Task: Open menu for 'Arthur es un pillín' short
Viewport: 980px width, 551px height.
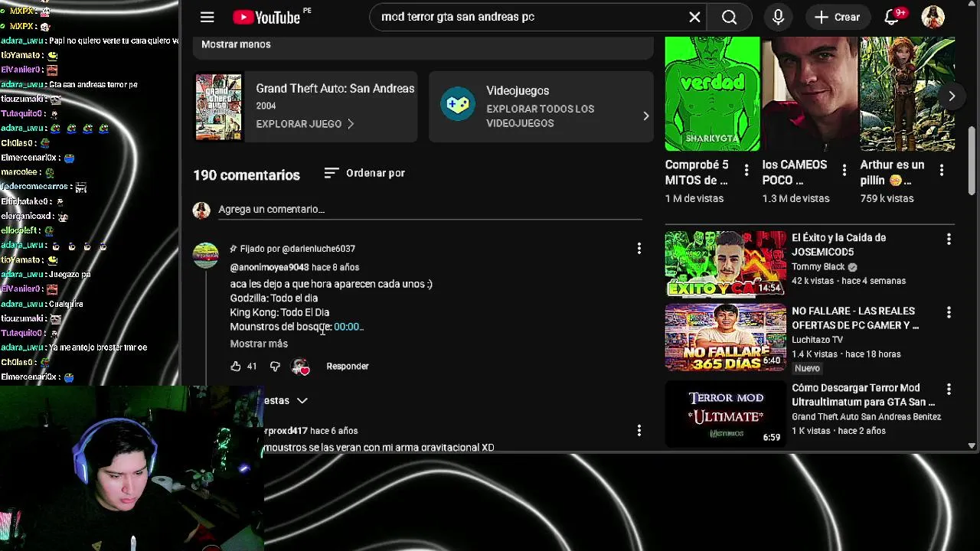Action: click(x=942, y=170)
